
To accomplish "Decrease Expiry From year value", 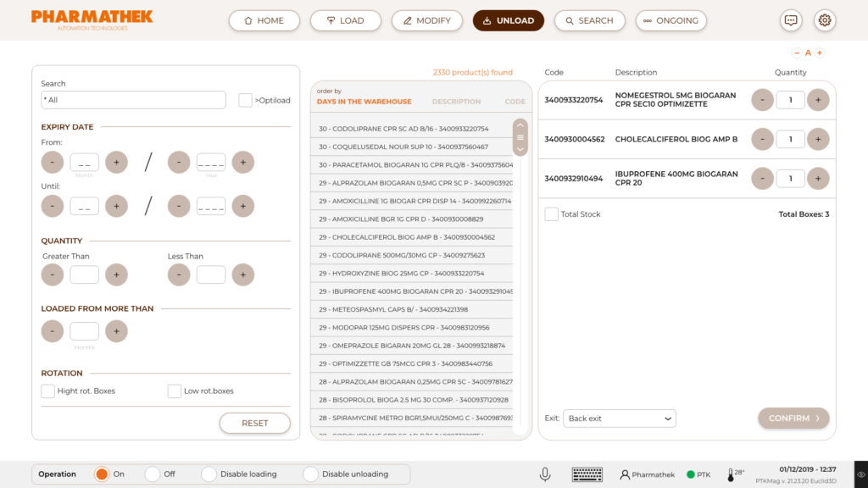I will coord(179,162).
